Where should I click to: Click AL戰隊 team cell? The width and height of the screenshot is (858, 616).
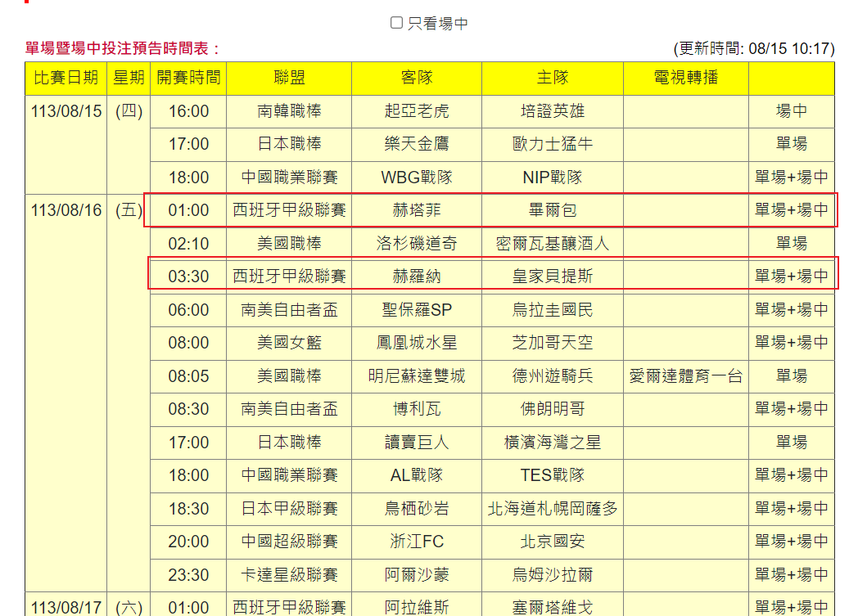(x=417, y=475)
